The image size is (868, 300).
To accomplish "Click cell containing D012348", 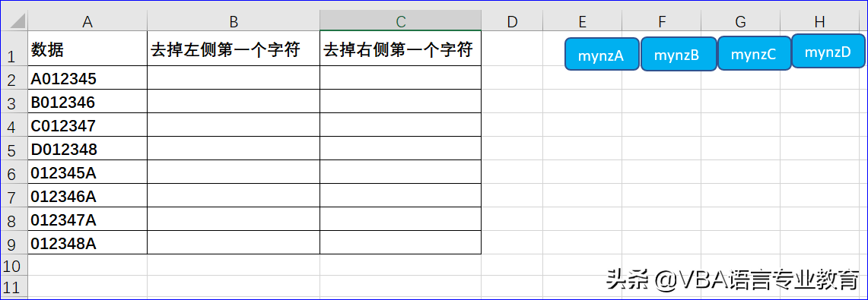I will (87, 149).
